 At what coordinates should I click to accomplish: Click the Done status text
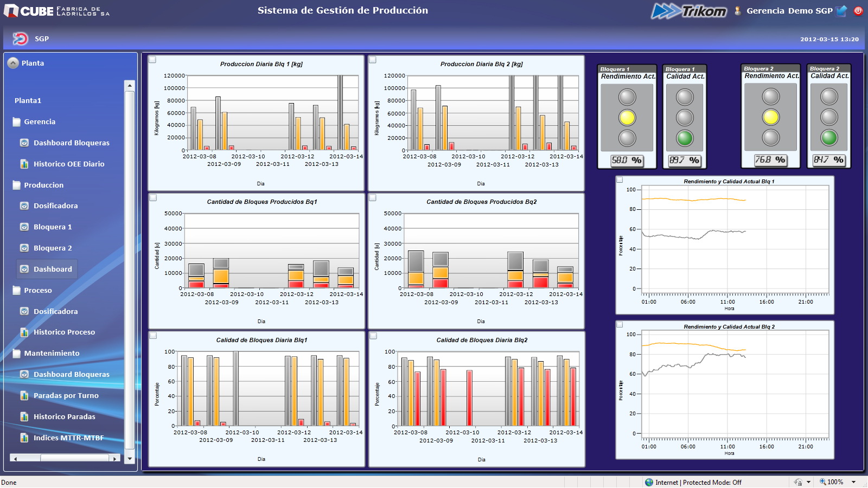(x=9, y=483)
